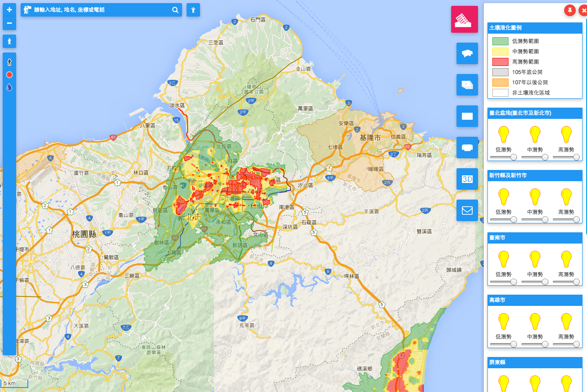
Task: Click 臺北盆地 低潛勢 opacity slider handle
Action: click(513, 157)
